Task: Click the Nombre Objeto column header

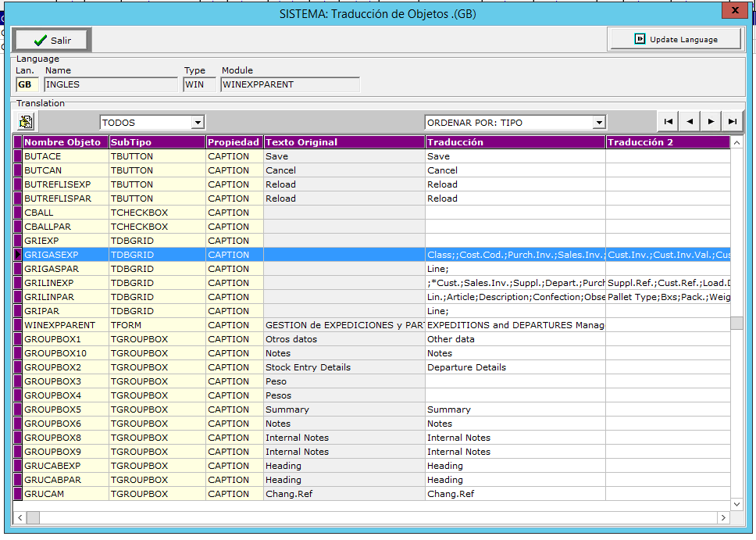Action: pyautogui.click(x=65, y=142)
